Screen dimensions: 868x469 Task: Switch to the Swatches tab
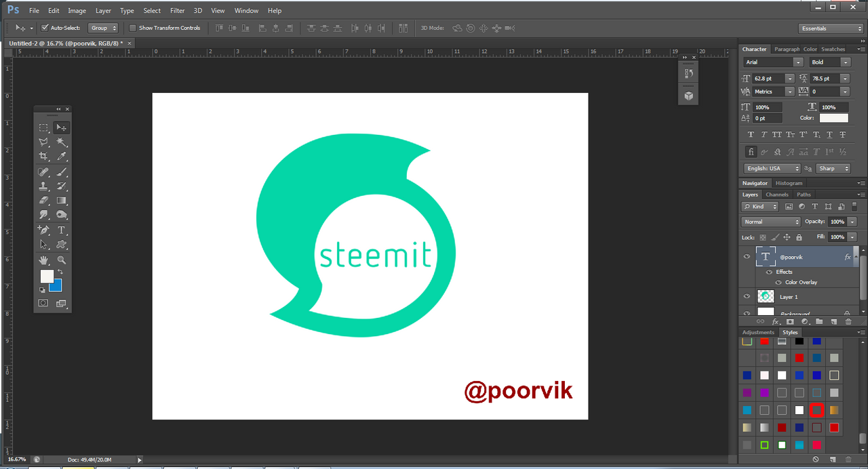coord(833,49)
